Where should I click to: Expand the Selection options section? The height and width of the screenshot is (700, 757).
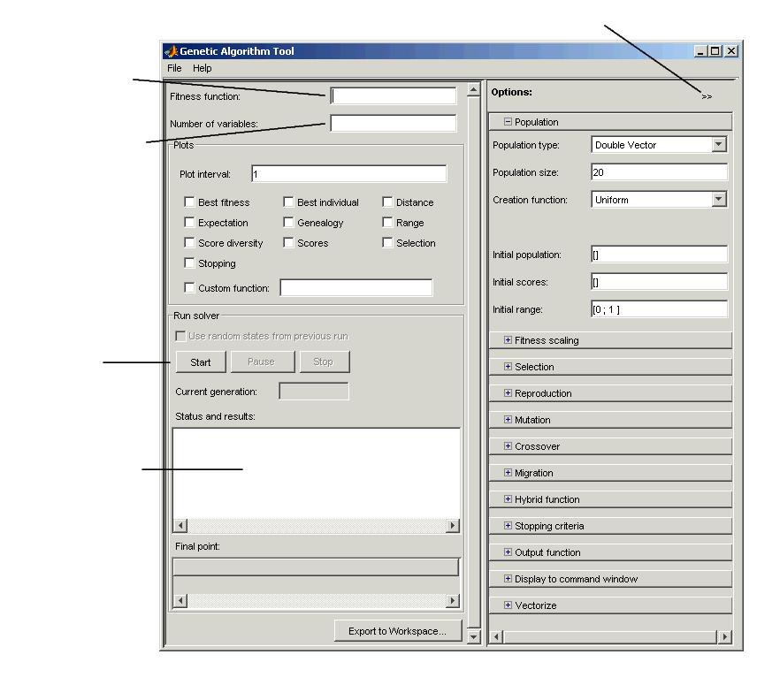508,367
